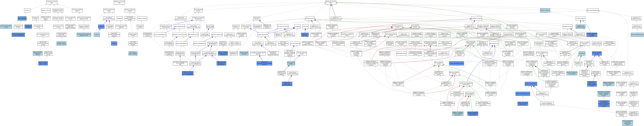Screen dimensions: 644x126
Task: Click the 'beta-catenin binding' node
Action: (x=28, y=27)
